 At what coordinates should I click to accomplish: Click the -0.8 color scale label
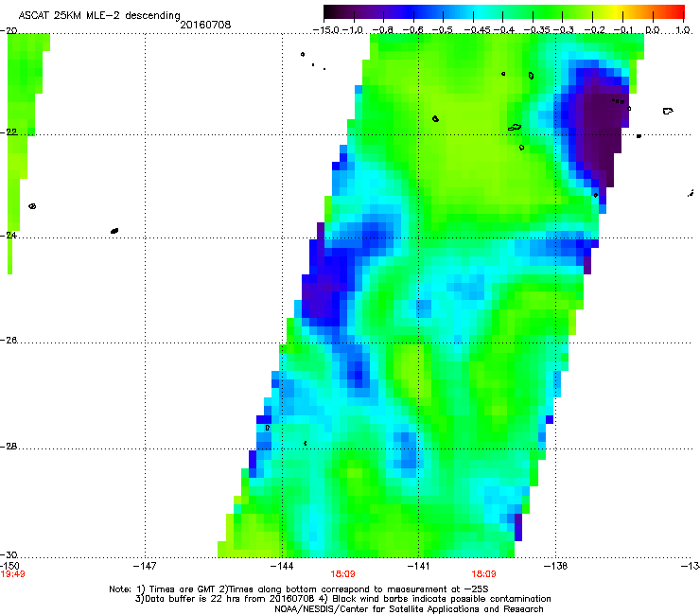(382, 30)
